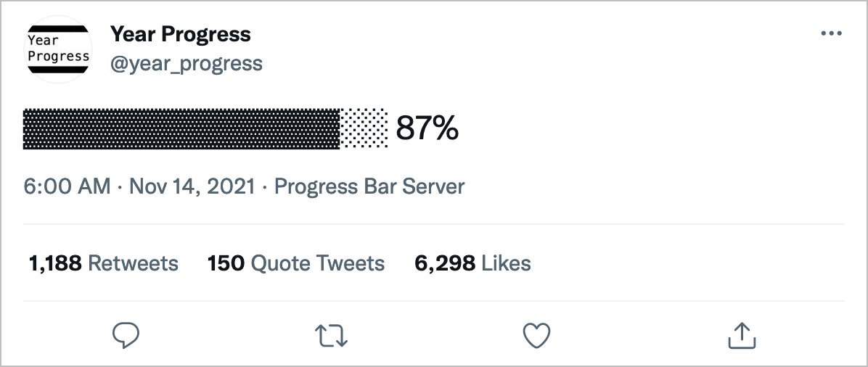The height and width of the screenshot is (367, 868).
Task: Click the 87% percentage text
Action: [427, 129]
